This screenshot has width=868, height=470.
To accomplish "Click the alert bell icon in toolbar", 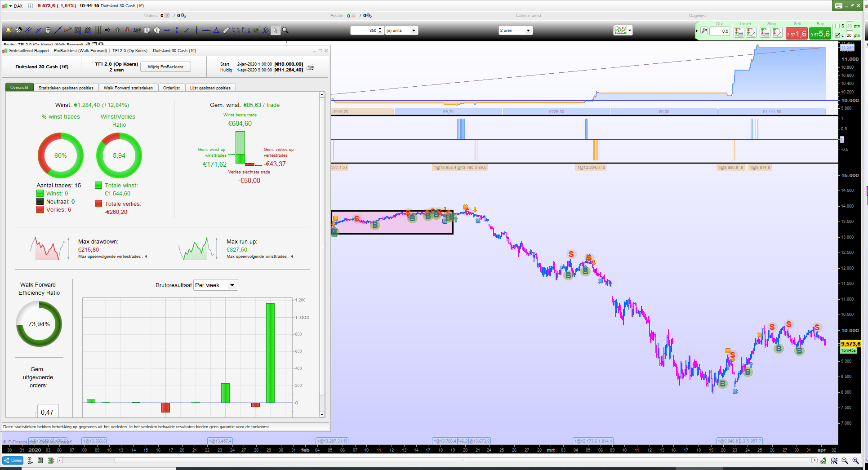I will point(8,31).
